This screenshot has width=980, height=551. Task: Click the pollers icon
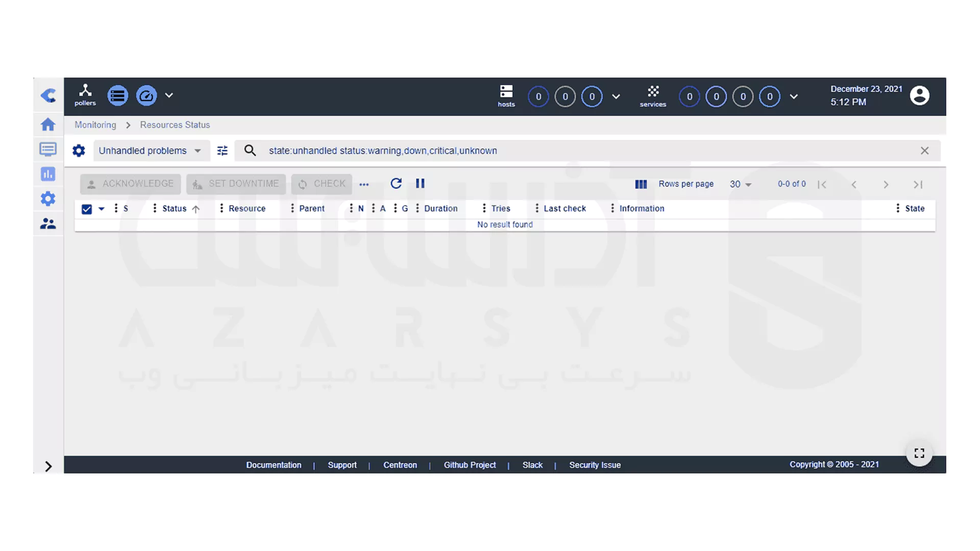tap(85, 95)
